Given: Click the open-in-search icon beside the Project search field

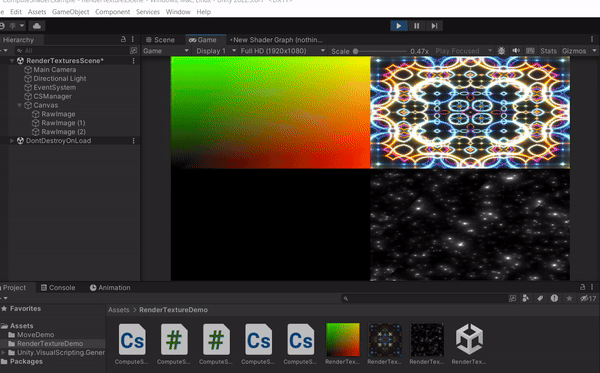Looking at the screenshot, I should point(512,298).
